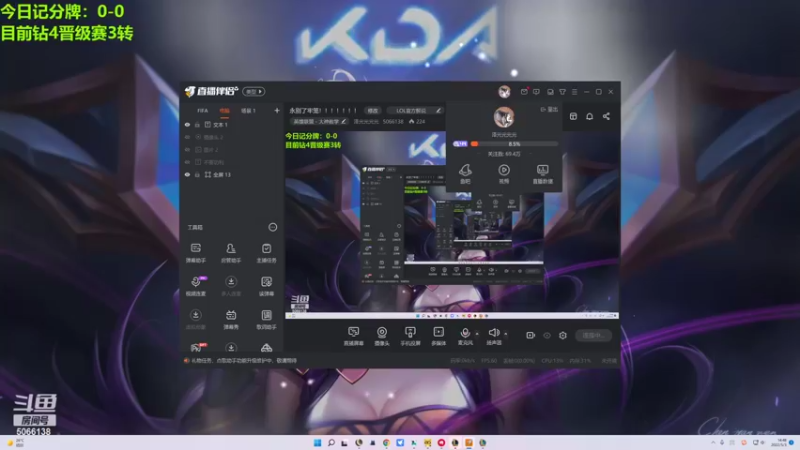Add a 手机投屏 phone cast source
Image resolution: width=800 pixels, height=450 pixels.
(x=410, y=336)
